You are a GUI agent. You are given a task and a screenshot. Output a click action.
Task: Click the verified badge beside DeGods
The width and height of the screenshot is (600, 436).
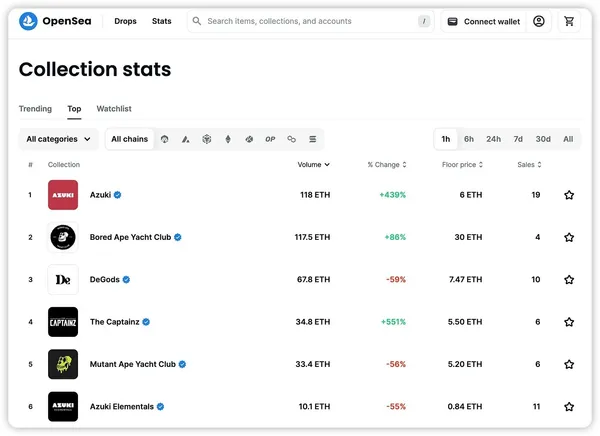click(126, 280)
